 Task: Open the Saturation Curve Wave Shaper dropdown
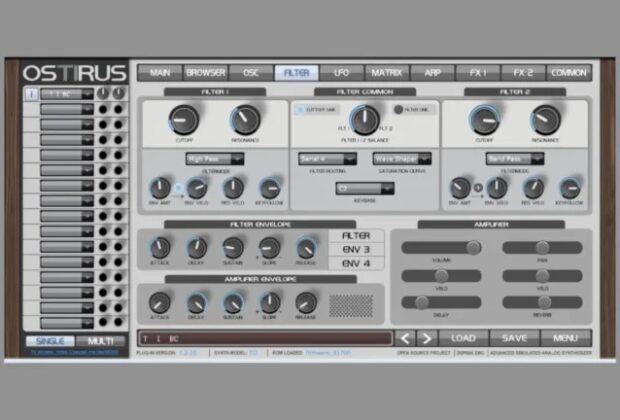point(402,159)
